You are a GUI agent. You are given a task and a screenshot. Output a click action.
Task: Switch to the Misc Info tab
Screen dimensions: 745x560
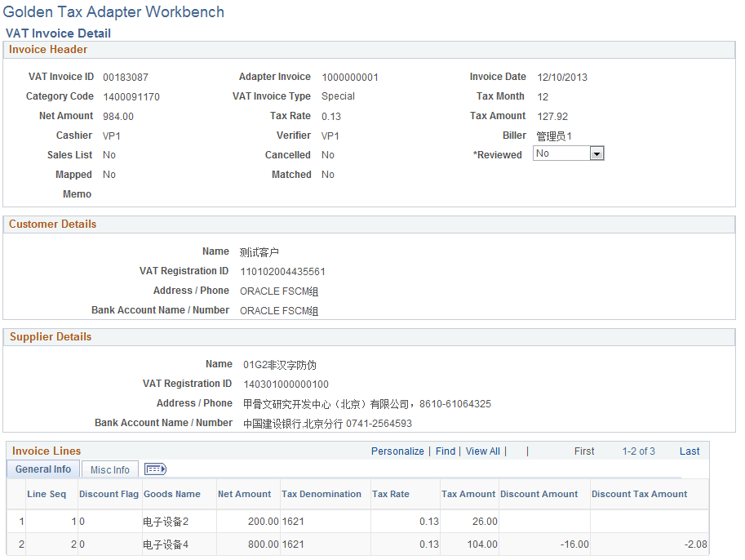pos(109,469)
